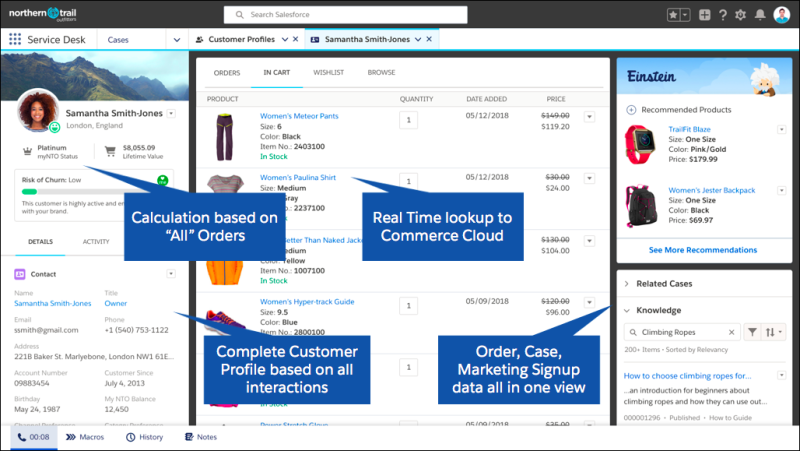Screen dimensions: 800x451
Task: Open dropdown next to Samantha Smith-Jones name
Action: (x=171, y=113)
